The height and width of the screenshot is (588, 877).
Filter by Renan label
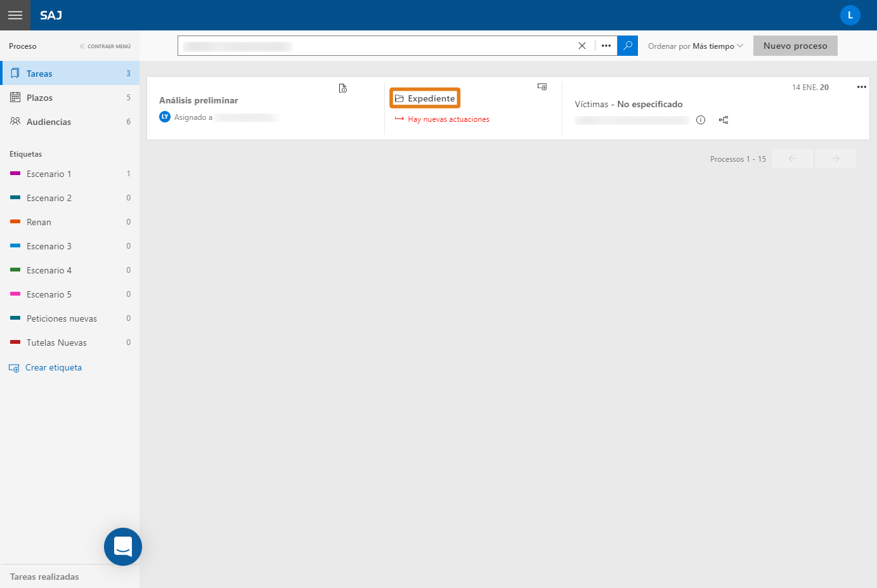click(70, 222)
